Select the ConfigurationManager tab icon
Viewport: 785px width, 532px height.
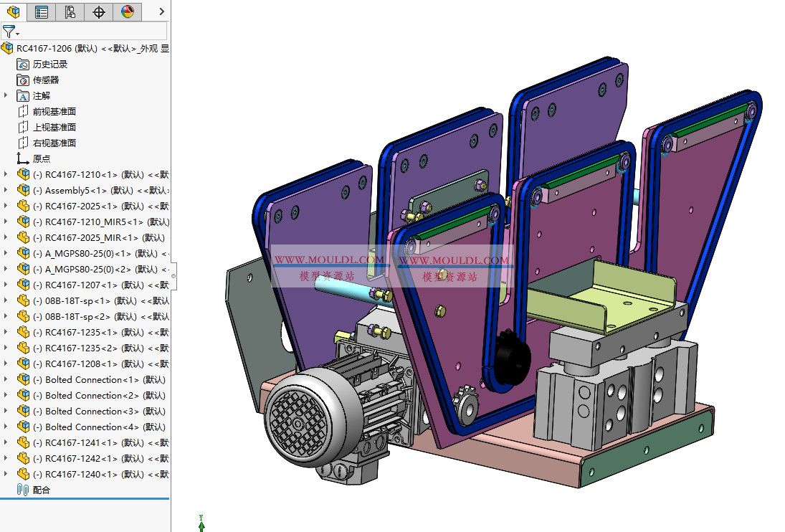tap(70, 11)
